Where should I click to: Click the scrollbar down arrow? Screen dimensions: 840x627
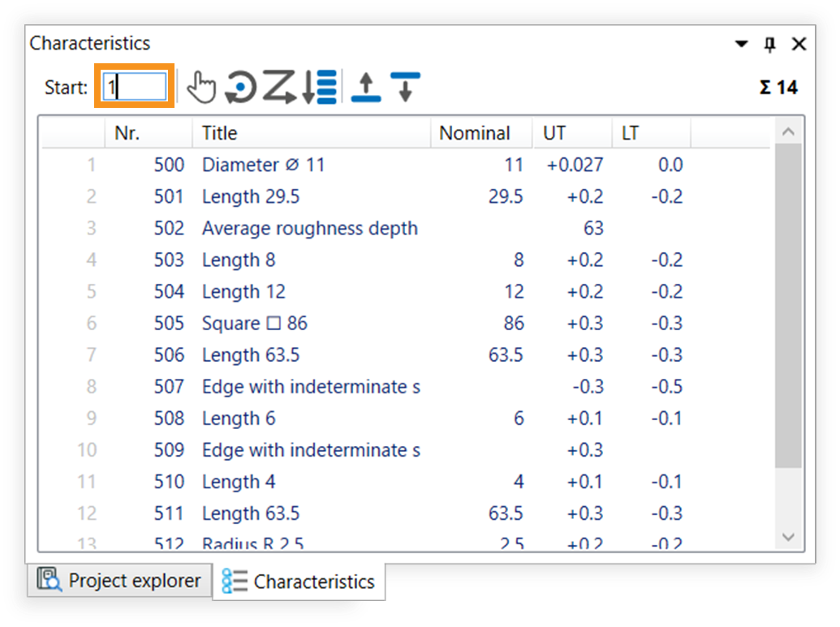click(788, 537)
